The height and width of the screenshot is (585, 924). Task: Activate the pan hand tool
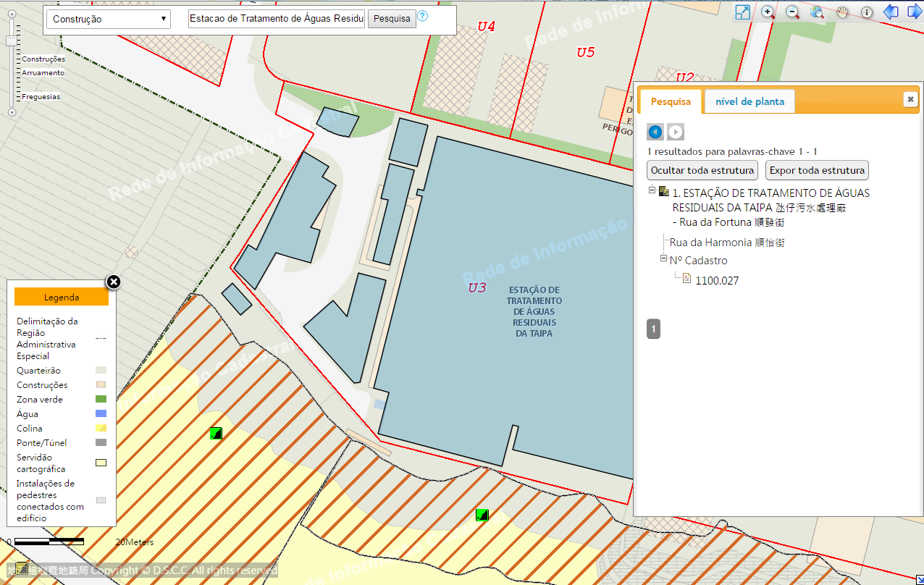click(x=842, y=12)
